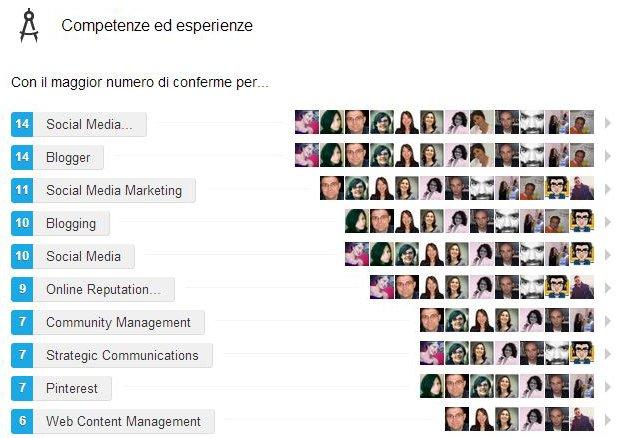The width and height of the screenshot is (622, 438).
Task: Click first endorser photo in Pinterest row
Action: [432, 386]
